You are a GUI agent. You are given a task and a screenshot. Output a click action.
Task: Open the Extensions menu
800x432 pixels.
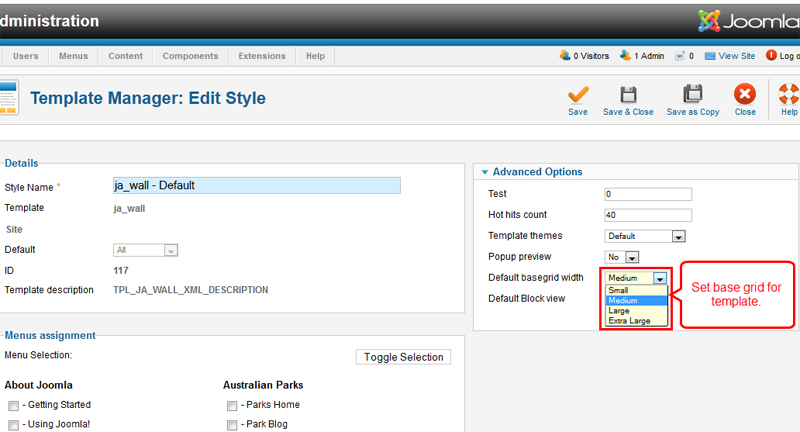pos(262,56)
